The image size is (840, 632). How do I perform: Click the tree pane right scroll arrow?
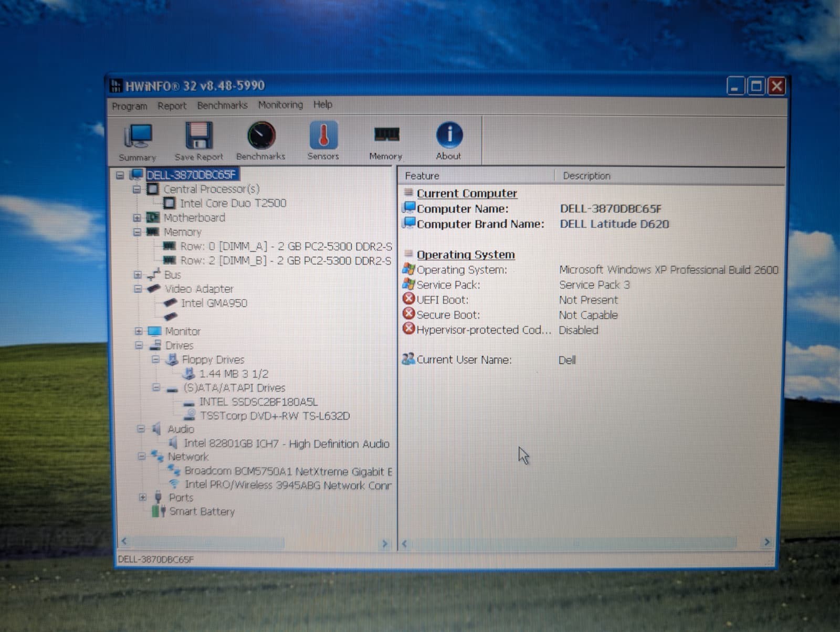tap(385, 544)
